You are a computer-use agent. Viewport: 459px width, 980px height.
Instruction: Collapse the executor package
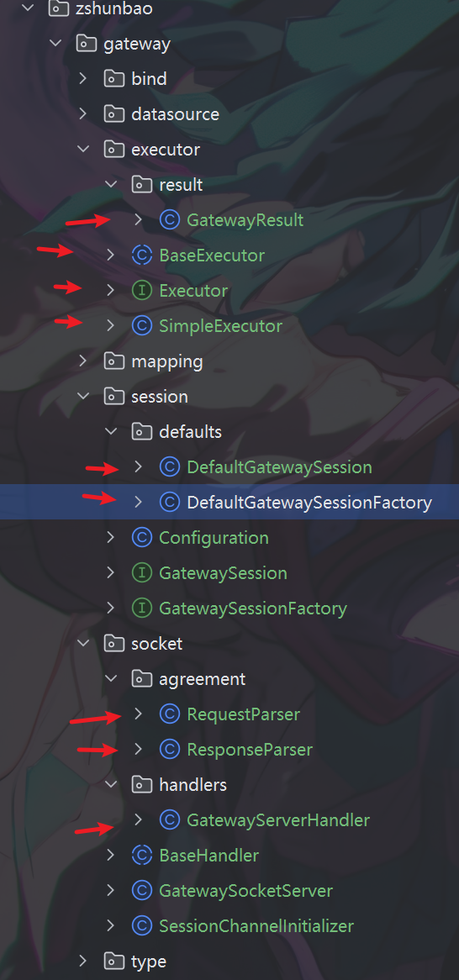tap(82, 150)
